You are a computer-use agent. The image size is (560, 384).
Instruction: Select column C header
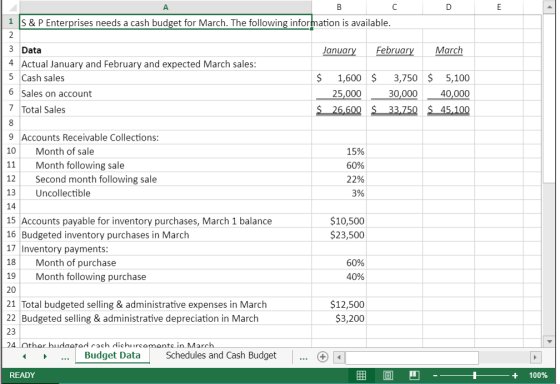tap(394, 7)
